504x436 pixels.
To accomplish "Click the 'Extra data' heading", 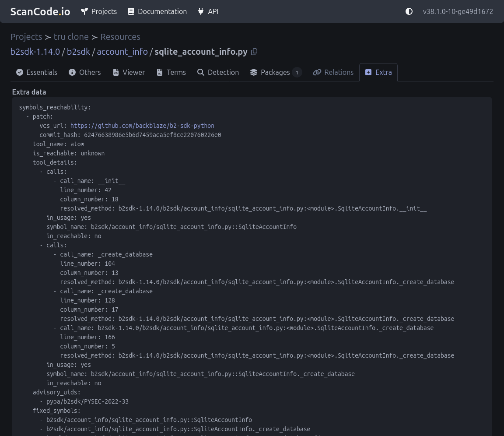I will 29,92.
